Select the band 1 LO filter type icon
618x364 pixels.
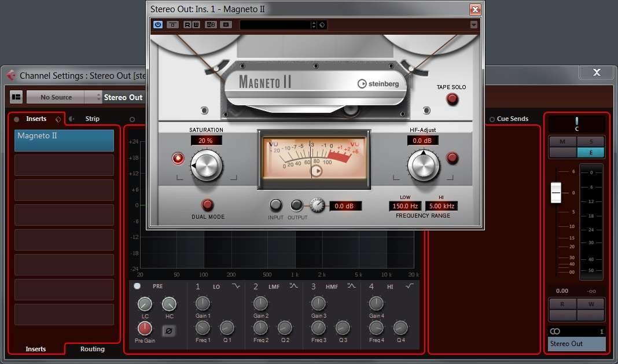(236, 286)
